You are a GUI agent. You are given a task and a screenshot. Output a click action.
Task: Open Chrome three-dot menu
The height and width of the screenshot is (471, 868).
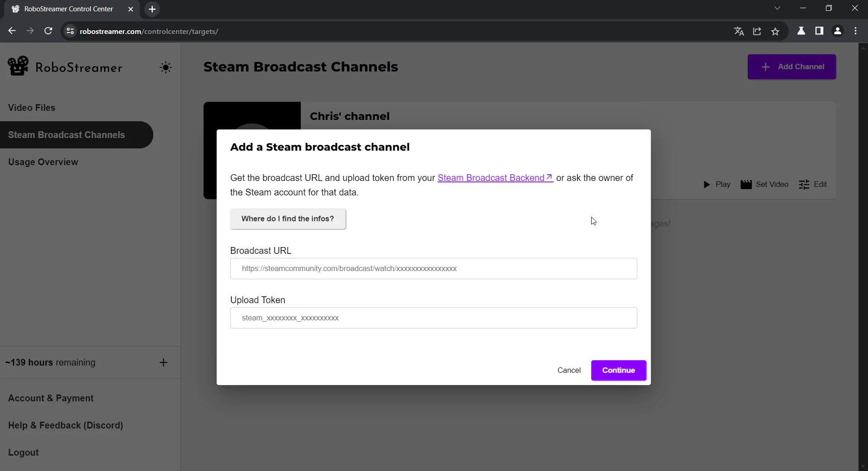click(855, 31)
